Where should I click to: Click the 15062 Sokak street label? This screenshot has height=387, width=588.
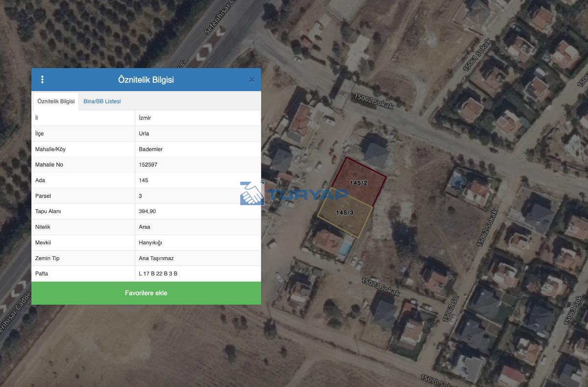487,228
